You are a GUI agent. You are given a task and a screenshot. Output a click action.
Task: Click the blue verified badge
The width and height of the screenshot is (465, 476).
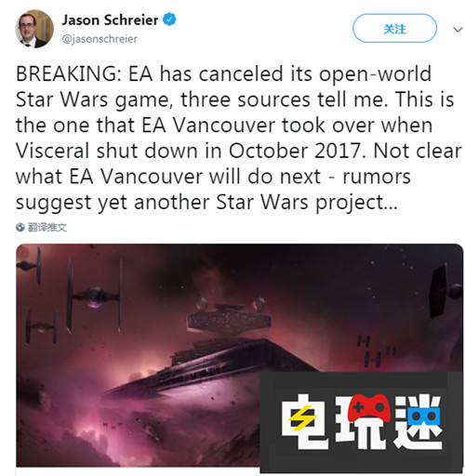169,20
